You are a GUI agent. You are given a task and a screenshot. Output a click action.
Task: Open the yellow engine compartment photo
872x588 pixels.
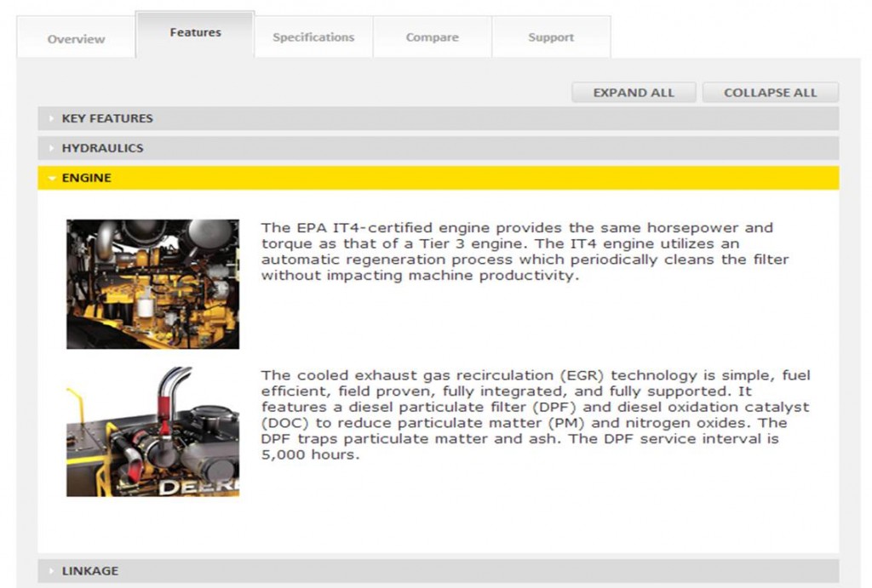tap(153, 284)
